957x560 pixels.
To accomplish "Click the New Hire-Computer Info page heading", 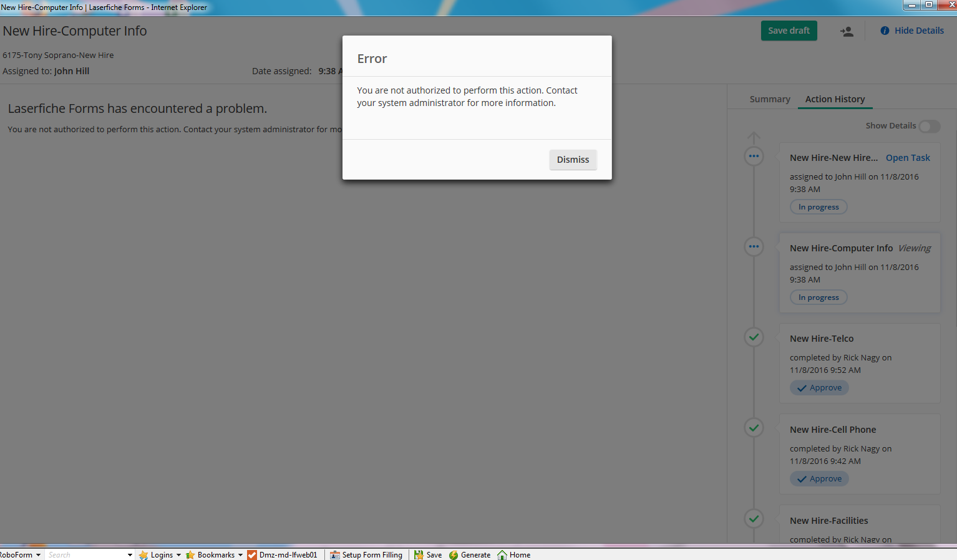I will point(75,31).
